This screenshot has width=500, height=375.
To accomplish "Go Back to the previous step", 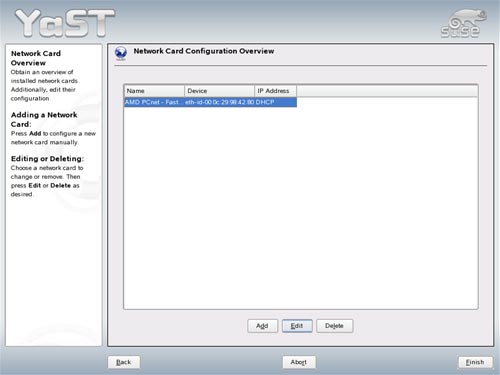I will pyautogui.click(x=124, y=362).
